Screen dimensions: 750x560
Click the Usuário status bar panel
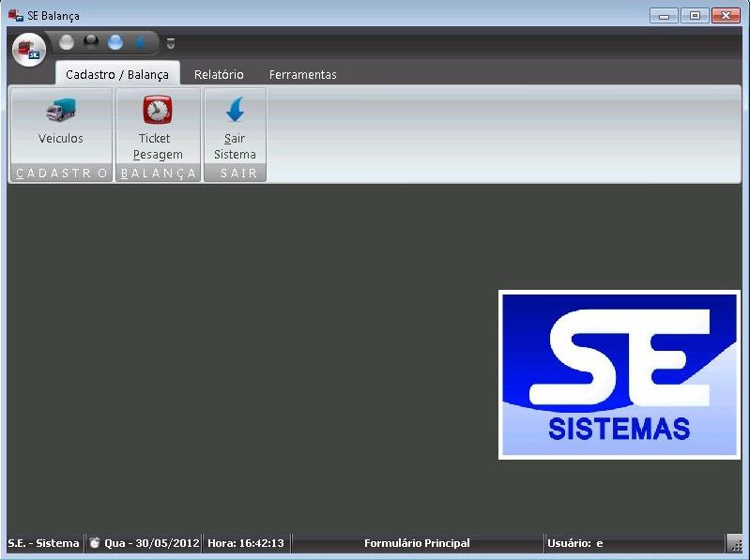click(634, 543)
